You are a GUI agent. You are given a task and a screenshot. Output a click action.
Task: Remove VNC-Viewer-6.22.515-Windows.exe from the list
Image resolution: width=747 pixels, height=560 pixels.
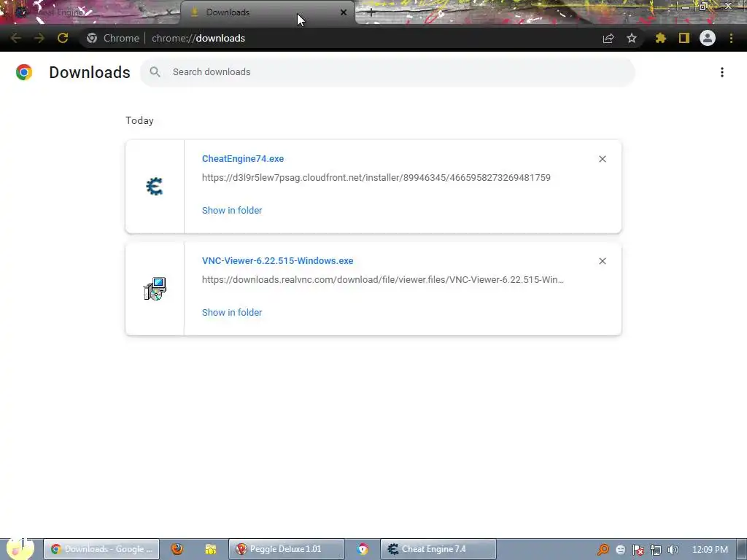[602, 261]
